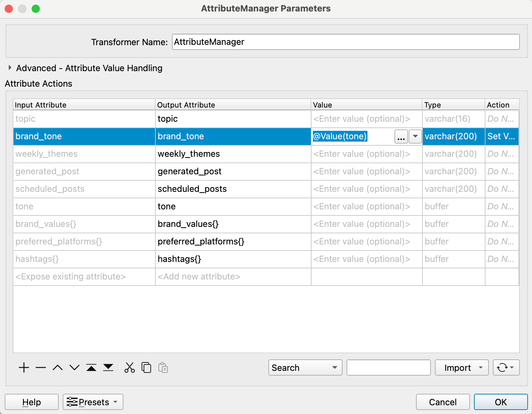532x414 pixels.
Task: Click the copy rows icon
Action: (x=146, y=367)
